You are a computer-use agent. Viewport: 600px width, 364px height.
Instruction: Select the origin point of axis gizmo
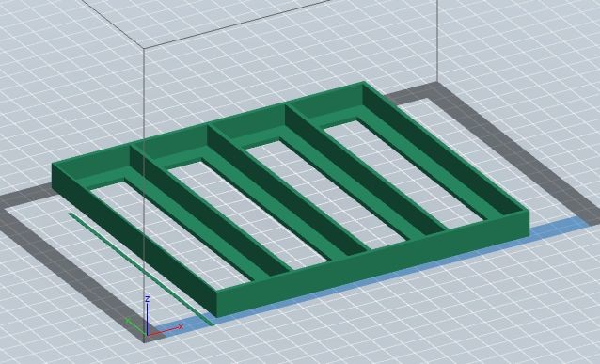(x=148, y=334)
